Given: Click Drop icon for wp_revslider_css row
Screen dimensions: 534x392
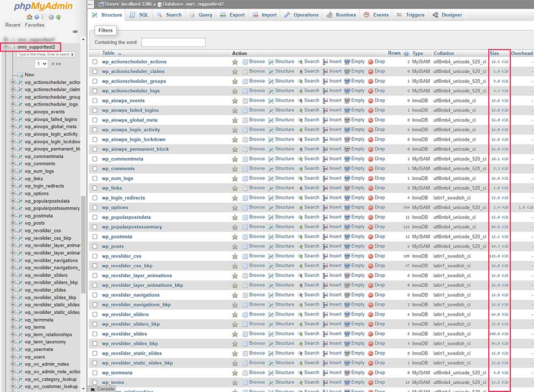Looking at the screenshot, I should point(370,256).
